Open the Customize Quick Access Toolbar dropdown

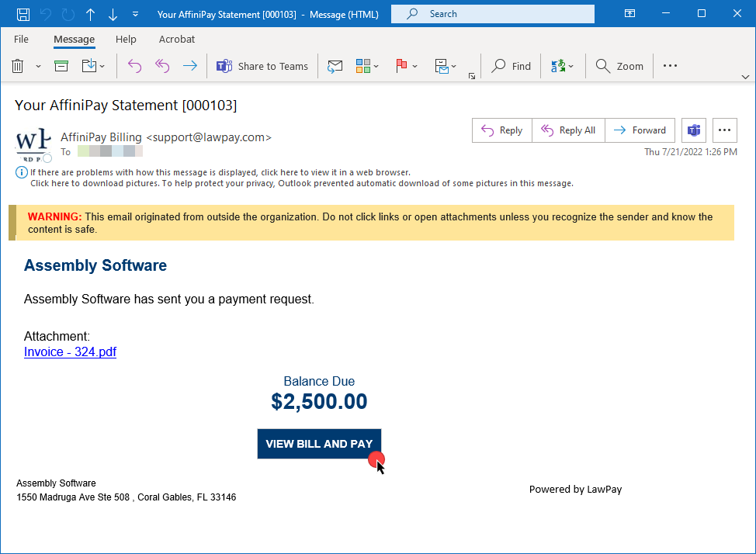[136, 15]
